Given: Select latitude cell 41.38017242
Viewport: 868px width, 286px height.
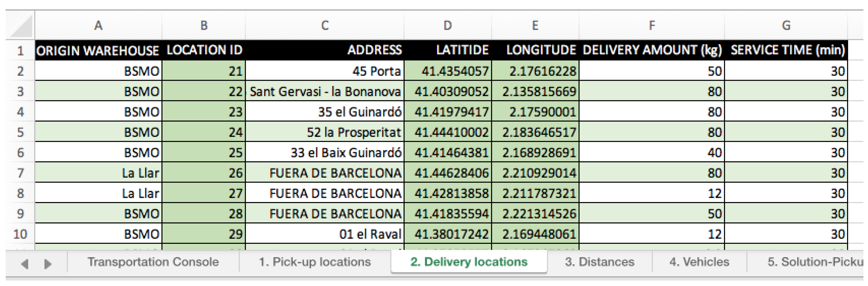Looking at the screenshot, I should (x=448, y=234).
